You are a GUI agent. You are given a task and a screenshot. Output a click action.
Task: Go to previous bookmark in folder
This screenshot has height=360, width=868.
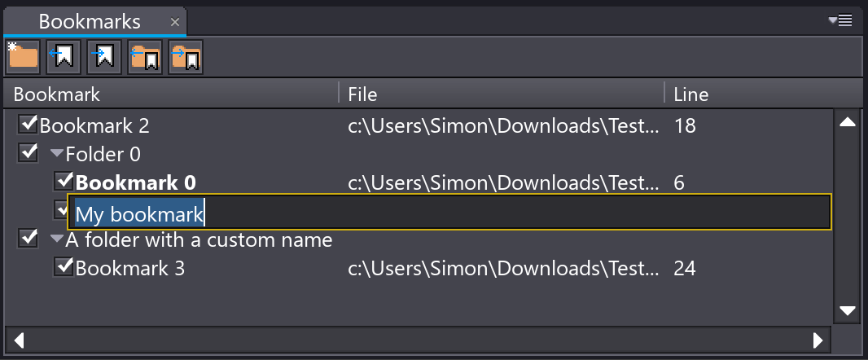coord(145,57)
